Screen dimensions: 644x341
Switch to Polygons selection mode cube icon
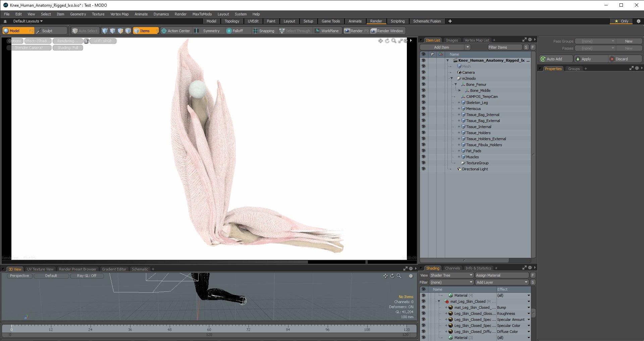click(x=120, y=31)
